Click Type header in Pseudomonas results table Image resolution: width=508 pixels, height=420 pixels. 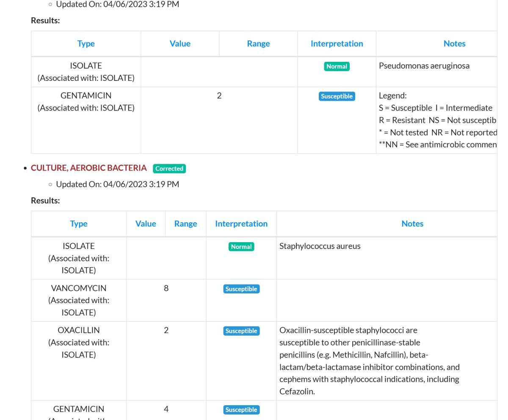(x=86, y=44)
